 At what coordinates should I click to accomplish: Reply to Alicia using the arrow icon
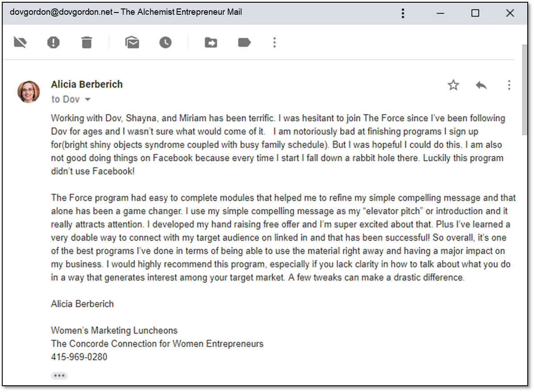(x=481, y=85)
